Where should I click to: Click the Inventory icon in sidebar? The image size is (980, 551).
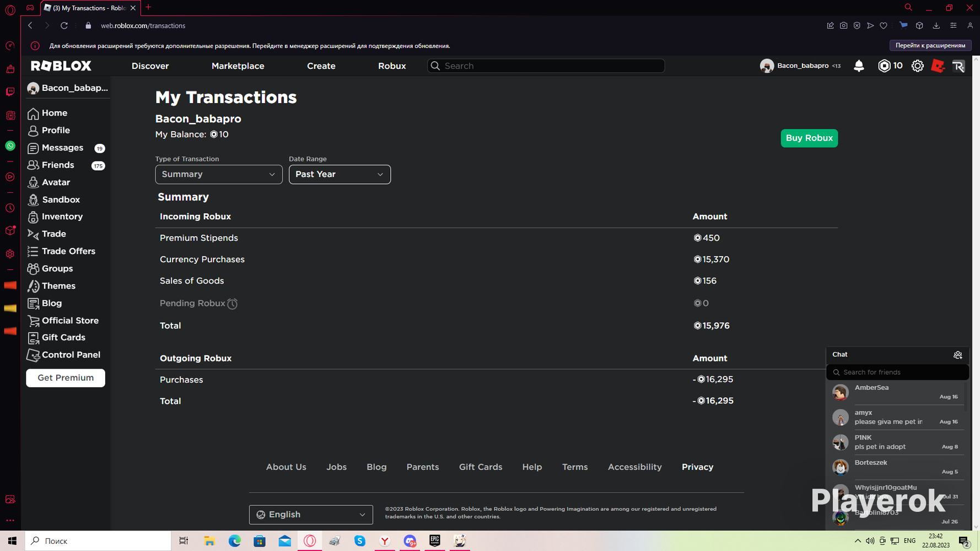pyautogui.click(x=33, y=217)
